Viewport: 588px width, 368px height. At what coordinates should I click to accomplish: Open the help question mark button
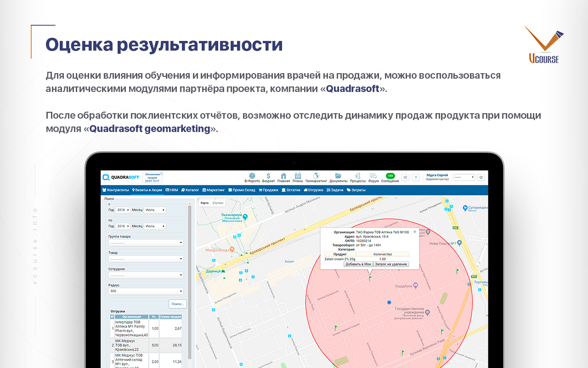[x=416, y=177]
